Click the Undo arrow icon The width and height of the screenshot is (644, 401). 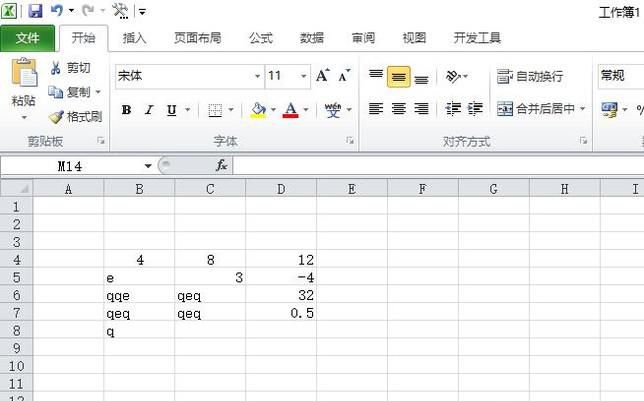(57, 11)
